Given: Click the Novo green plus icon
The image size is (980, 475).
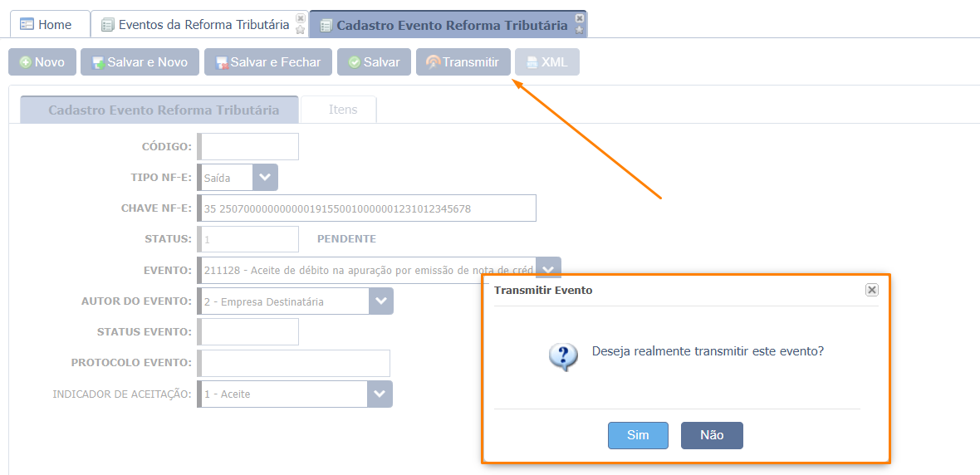Looking at the screenshot, I should point(26,62).
